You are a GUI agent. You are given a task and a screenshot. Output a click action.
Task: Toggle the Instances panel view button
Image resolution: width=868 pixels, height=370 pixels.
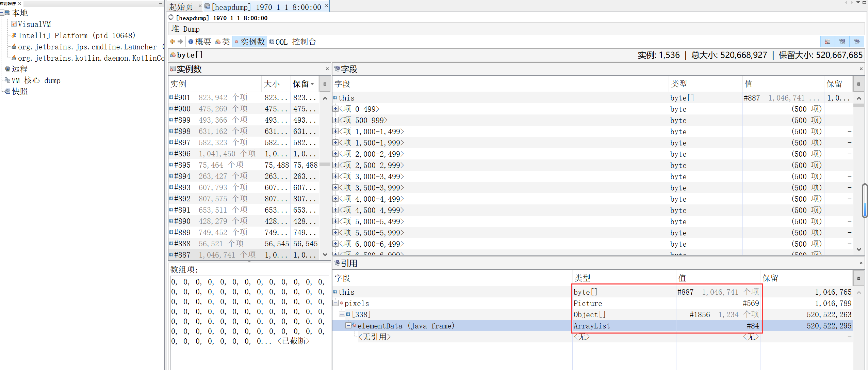(827, 42)
